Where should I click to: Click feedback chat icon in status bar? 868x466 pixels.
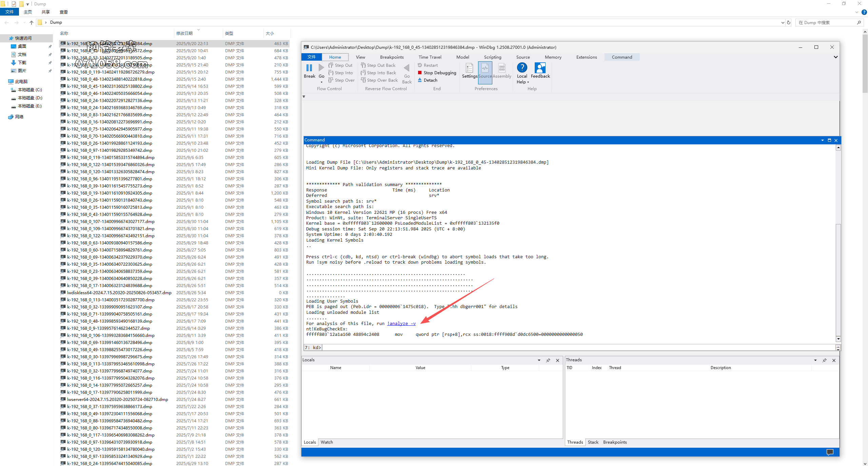tap(830, 452)
